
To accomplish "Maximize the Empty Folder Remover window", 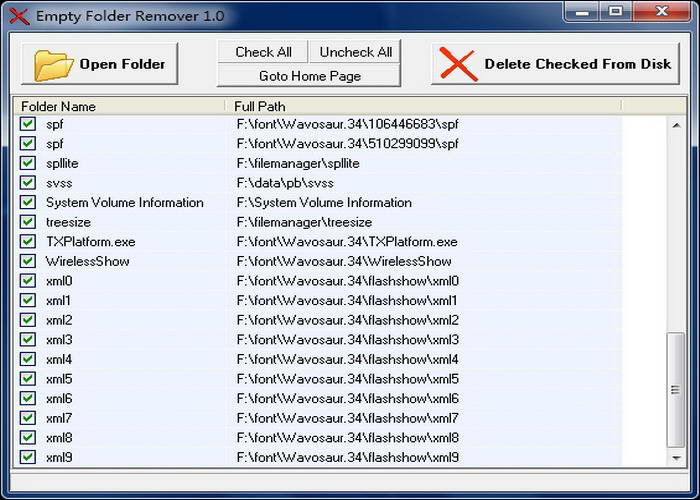I will [x=615, y=11].
